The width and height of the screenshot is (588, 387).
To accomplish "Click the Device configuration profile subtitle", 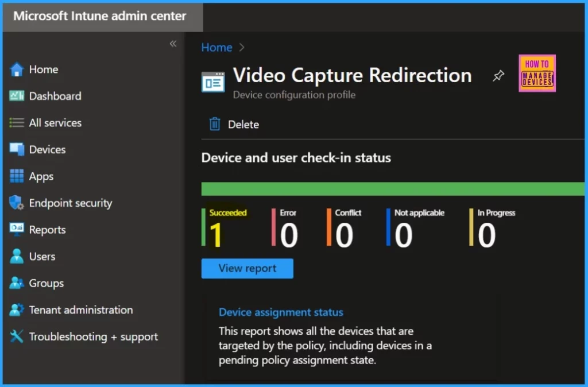I will (294, 95).
